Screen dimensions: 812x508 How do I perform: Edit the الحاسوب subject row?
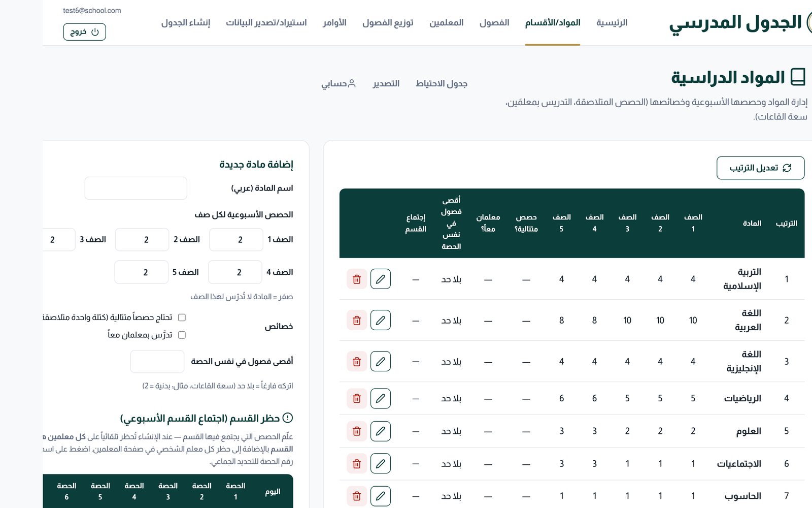point(381,496)
